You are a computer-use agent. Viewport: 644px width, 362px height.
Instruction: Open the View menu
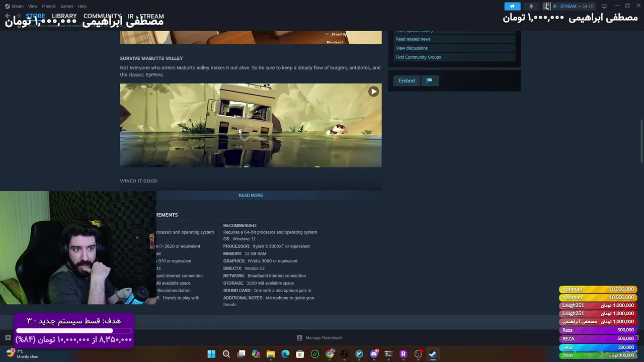(x=33, y=6)
